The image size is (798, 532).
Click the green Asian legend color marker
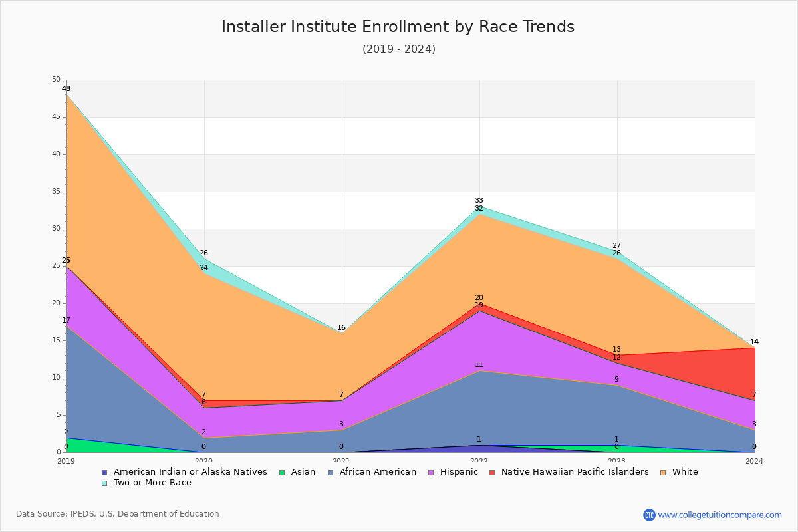point(281,472)
